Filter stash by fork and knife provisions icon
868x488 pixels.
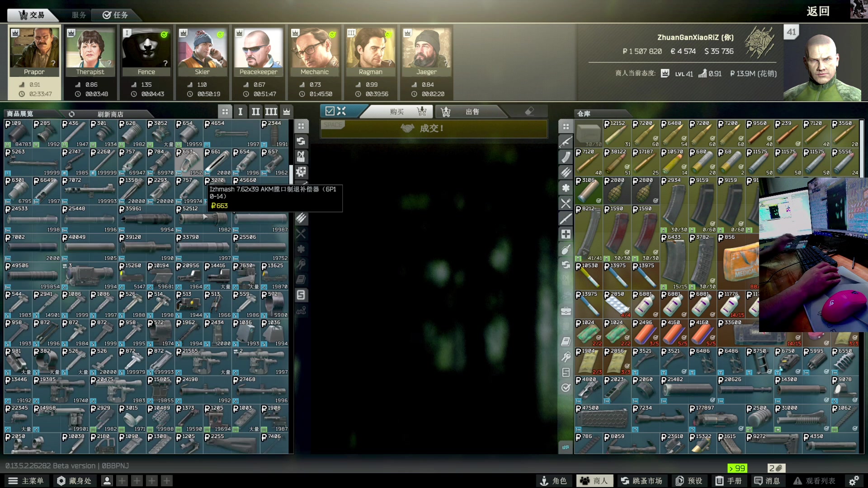click(x=566, y=203)
